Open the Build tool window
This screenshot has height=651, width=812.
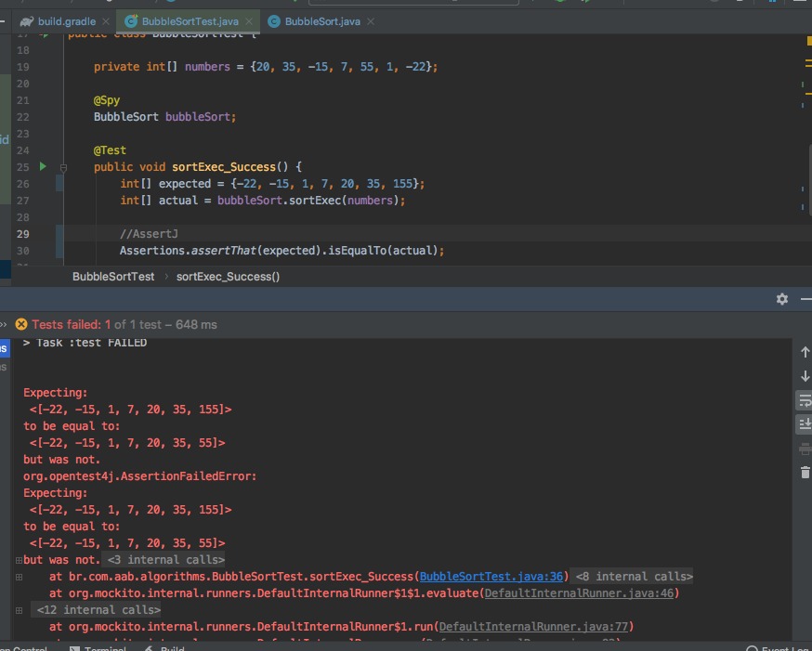(164, 648)
